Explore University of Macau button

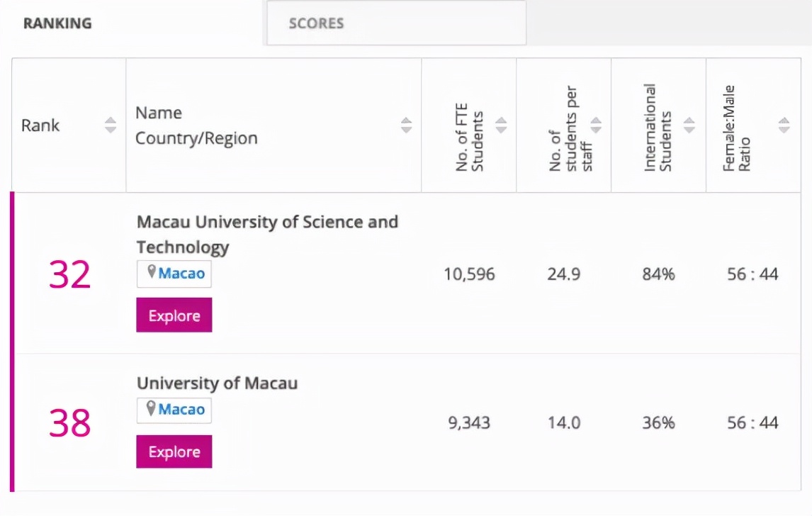coord(174,451)
